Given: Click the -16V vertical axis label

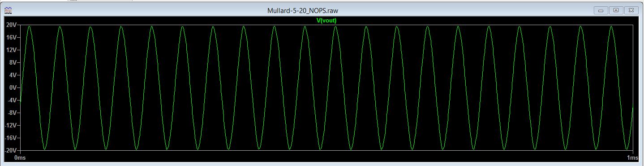Looking at the screenshot, I should click(x=11, y=138).
